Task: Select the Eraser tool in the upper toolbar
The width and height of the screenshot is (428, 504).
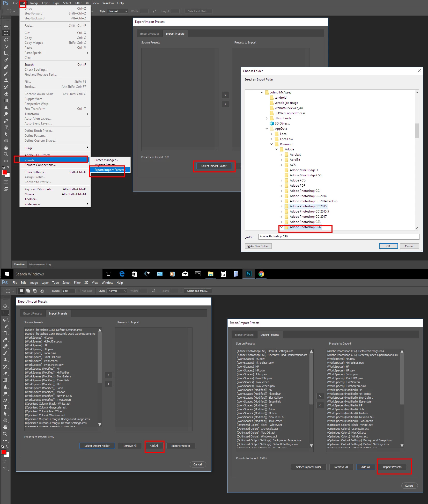Action: pos(6,94)
